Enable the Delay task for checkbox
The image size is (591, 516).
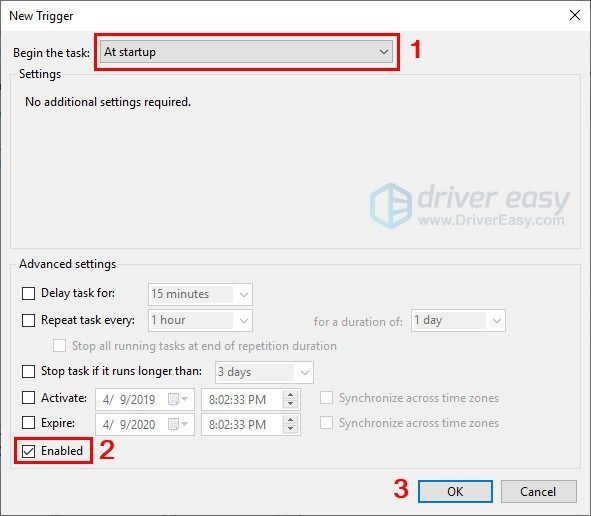click(x=29, y=293)
